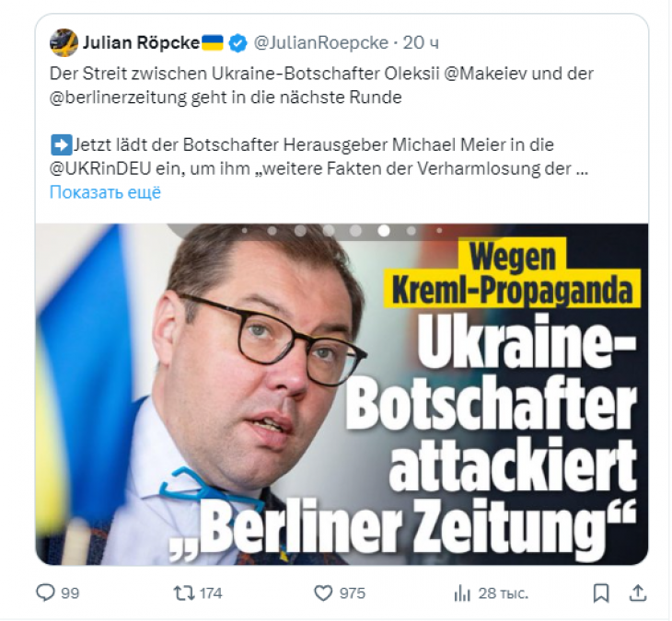Screen dimensions: 672x621
Task: Retweet the post with 174 reposts
Action: [183, 593]
